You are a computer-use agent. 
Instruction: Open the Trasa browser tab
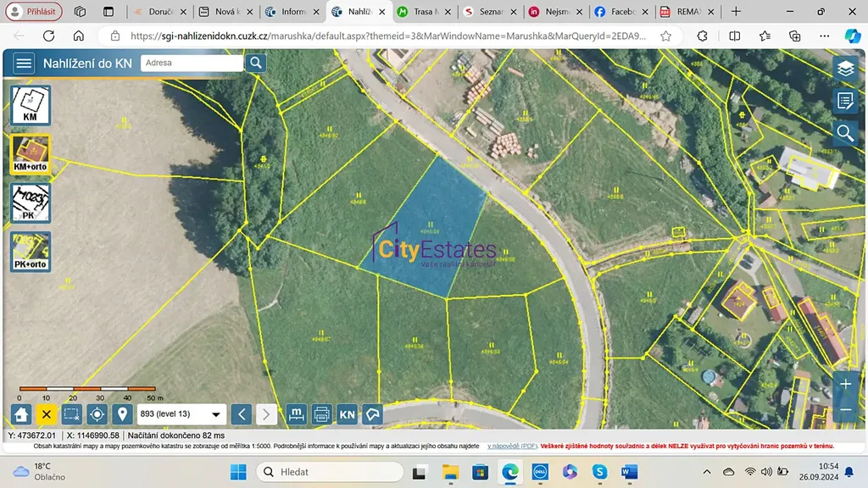coord(422,12)
